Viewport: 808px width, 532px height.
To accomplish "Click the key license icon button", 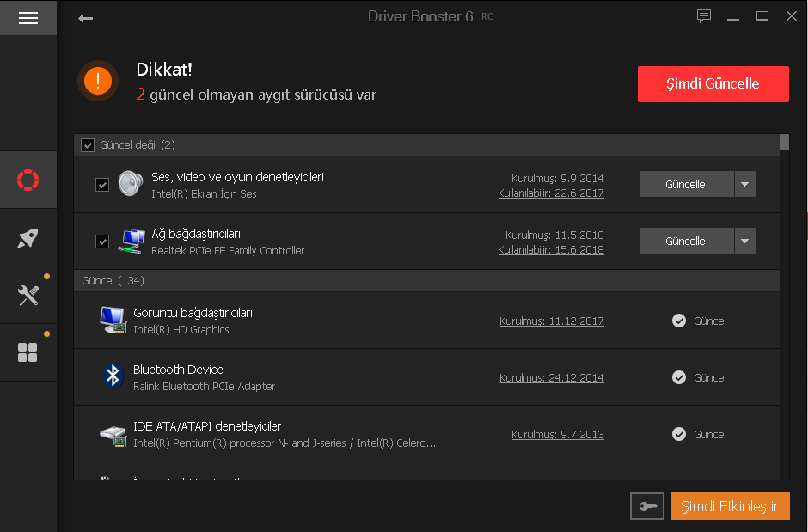I will click(x=647, y=506).
